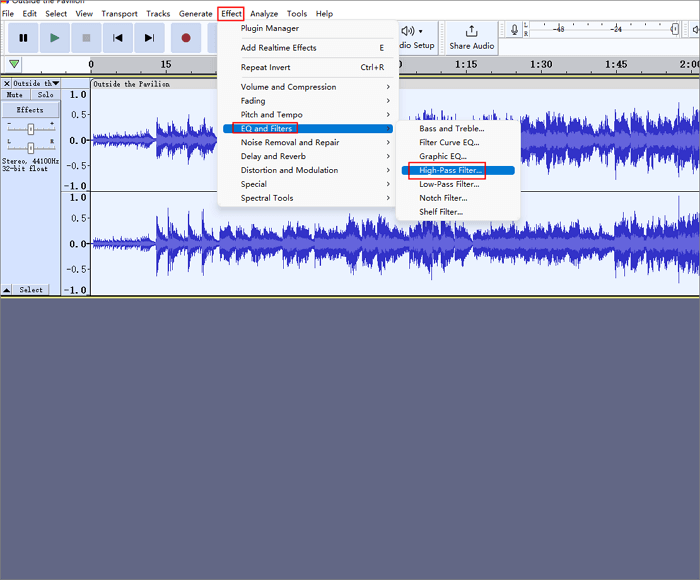700x580 pixels.
Task: Click the green playhead triangle in ruler
Action: [x=14, y=64]
